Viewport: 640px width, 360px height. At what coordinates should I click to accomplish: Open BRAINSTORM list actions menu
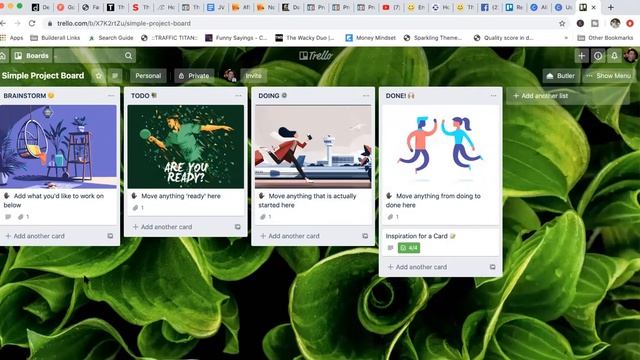tap(111, 96)
